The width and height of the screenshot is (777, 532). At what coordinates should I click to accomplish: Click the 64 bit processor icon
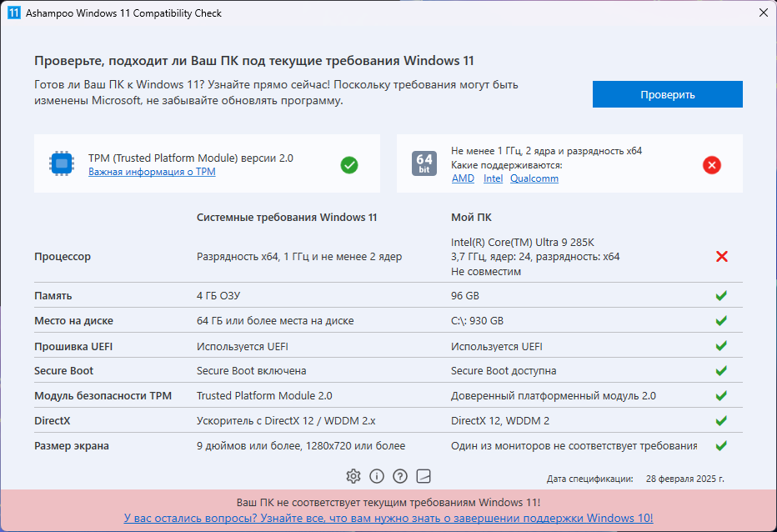424,163
